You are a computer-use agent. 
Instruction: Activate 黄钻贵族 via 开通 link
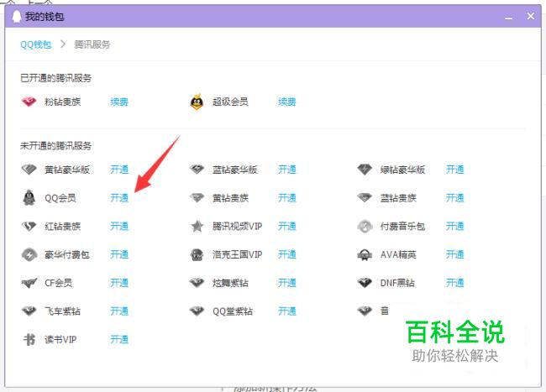coord(287,198)
